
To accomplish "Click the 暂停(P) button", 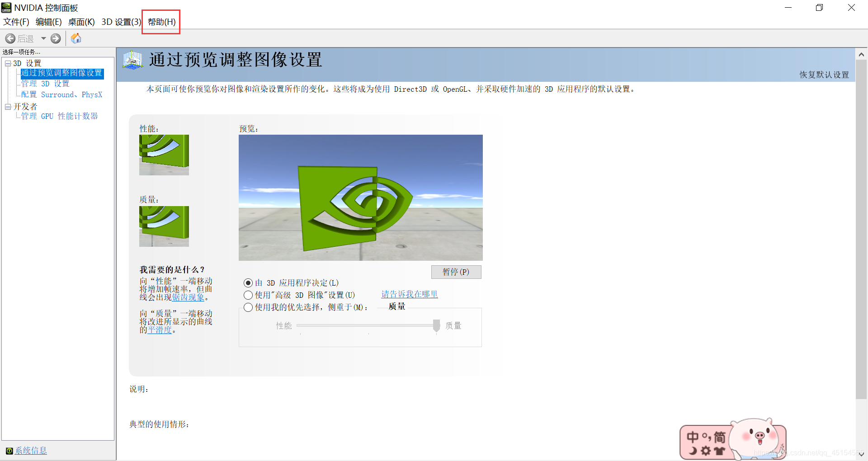I will tap(456, 272).
